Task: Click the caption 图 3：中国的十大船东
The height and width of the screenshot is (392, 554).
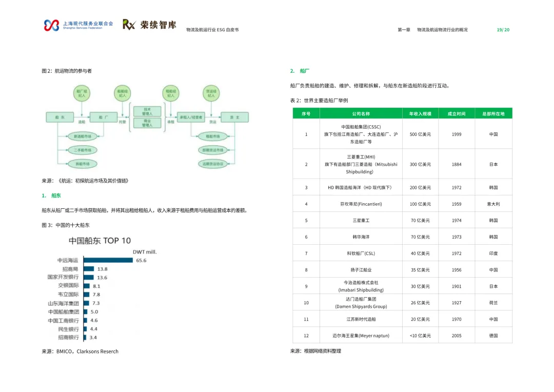Action: (66, 225)
